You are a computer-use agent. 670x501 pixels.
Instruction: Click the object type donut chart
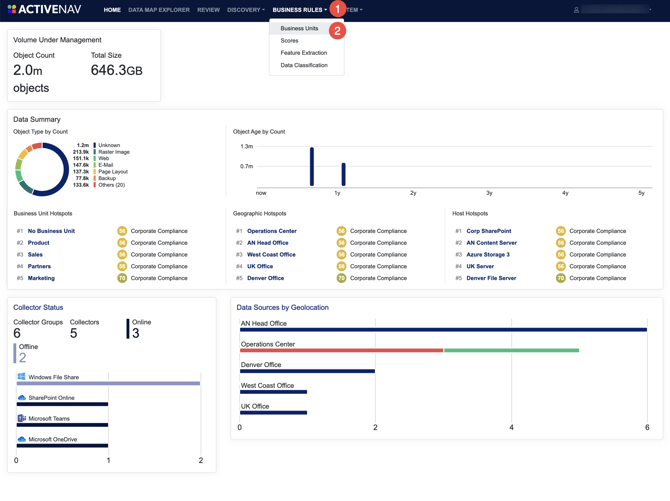(x=42, y=169)
